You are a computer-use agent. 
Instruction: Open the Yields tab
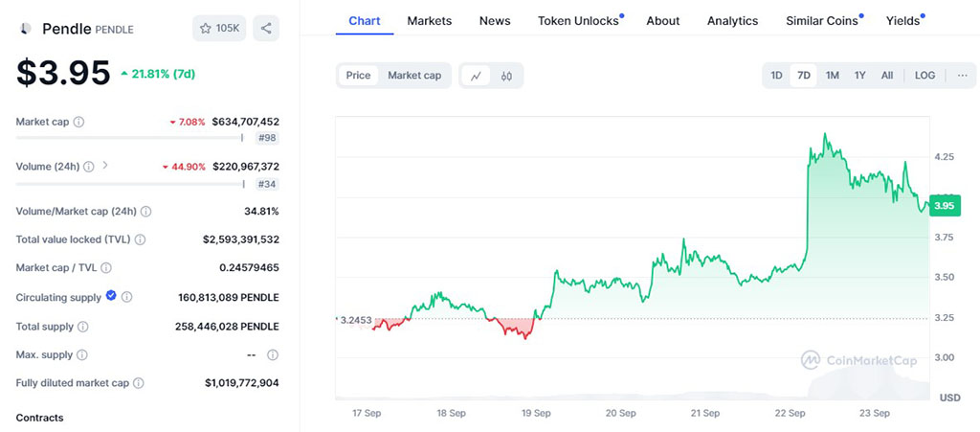click(903, 21)
